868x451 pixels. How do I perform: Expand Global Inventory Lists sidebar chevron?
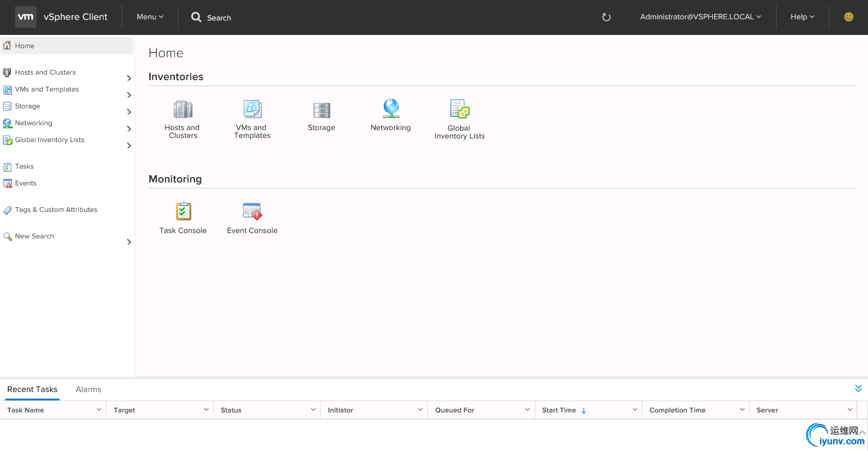pos(129,145)
